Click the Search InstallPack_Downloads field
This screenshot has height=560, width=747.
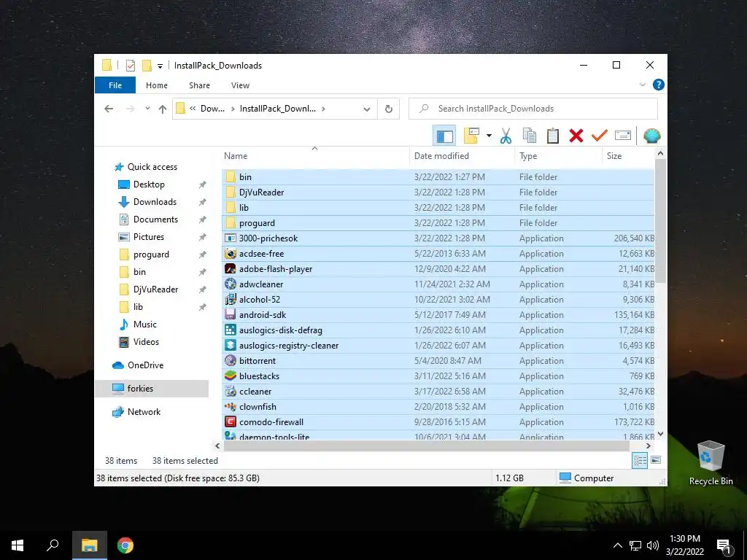(x=533, y=109)
